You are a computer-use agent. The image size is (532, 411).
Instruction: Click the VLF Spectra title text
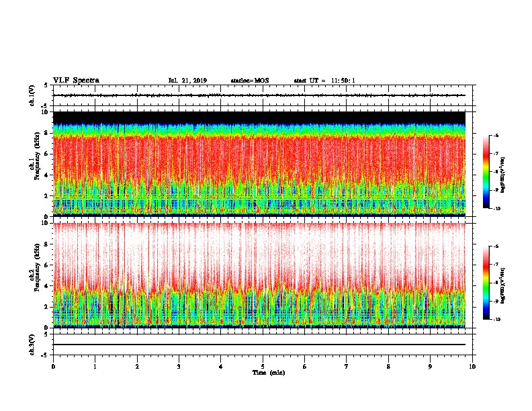point(76,81)
